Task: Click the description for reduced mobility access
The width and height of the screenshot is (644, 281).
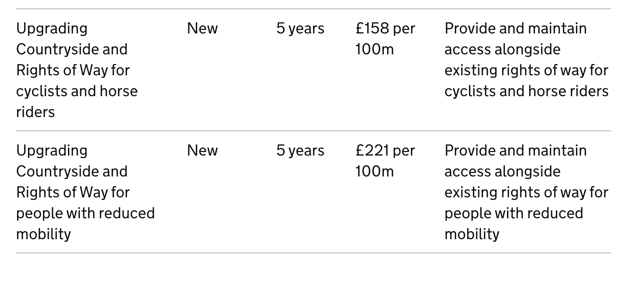Action: tap(526, 192)
